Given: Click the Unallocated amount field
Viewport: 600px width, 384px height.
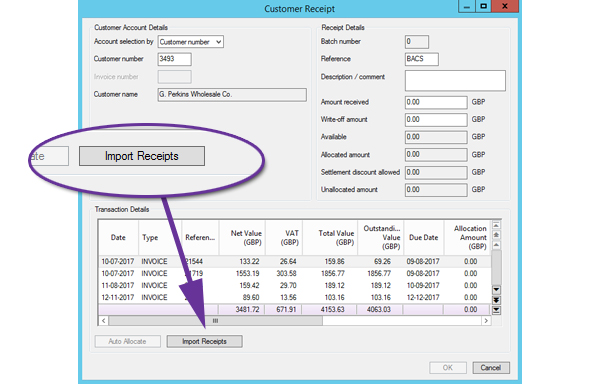Looking at the screenshot, I should (436, 190).
